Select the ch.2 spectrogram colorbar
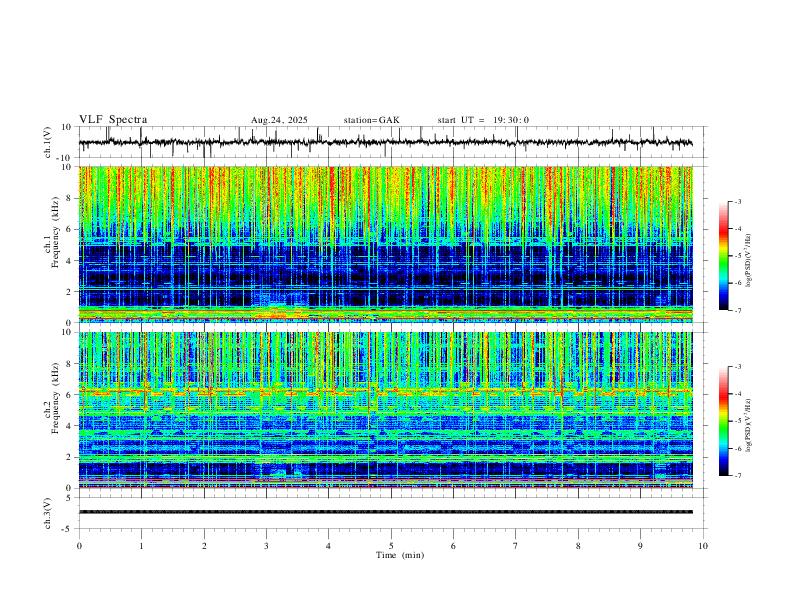This screenshot has width=792, height=612. tap(723, 421)
